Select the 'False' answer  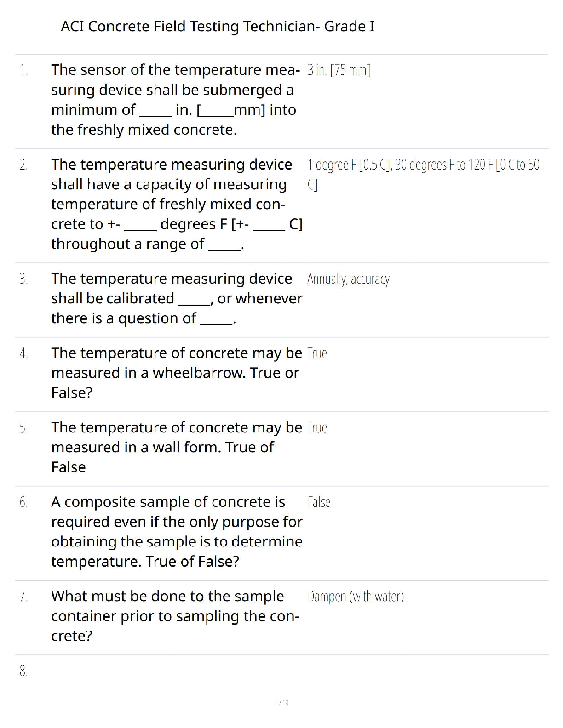tap(319, 502)
